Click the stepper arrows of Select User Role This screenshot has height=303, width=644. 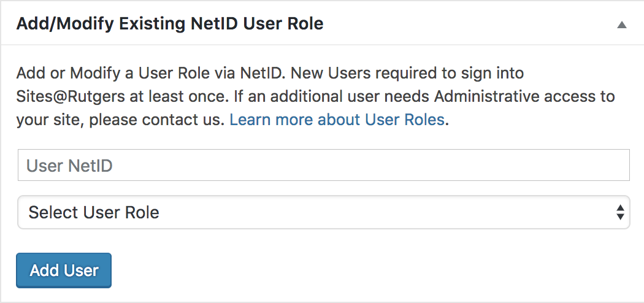click(x=620, y=212)
